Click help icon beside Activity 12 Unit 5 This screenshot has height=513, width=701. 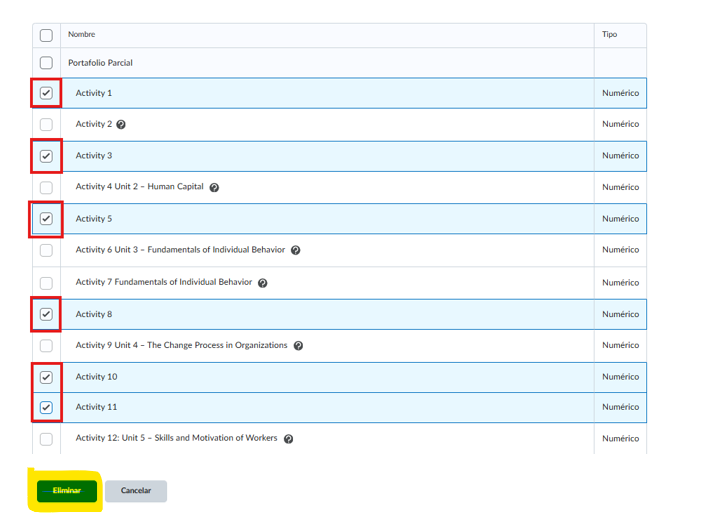(x=288, y=439)
